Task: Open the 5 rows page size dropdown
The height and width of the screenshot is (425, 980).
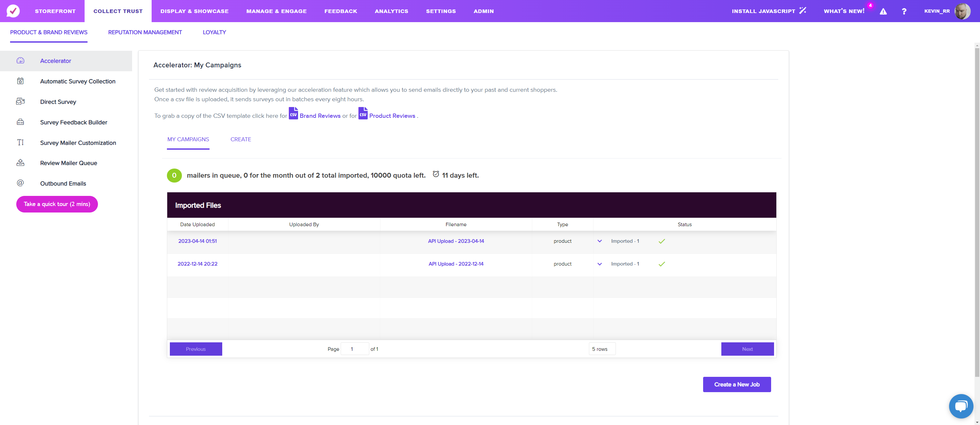Action: pyautogui.click(x=602, y=349)
